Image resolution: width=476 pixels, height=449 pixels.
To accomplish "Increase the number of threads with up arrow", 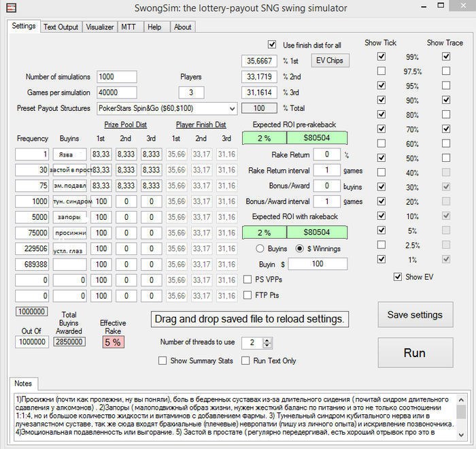I will tap(267, 339).
